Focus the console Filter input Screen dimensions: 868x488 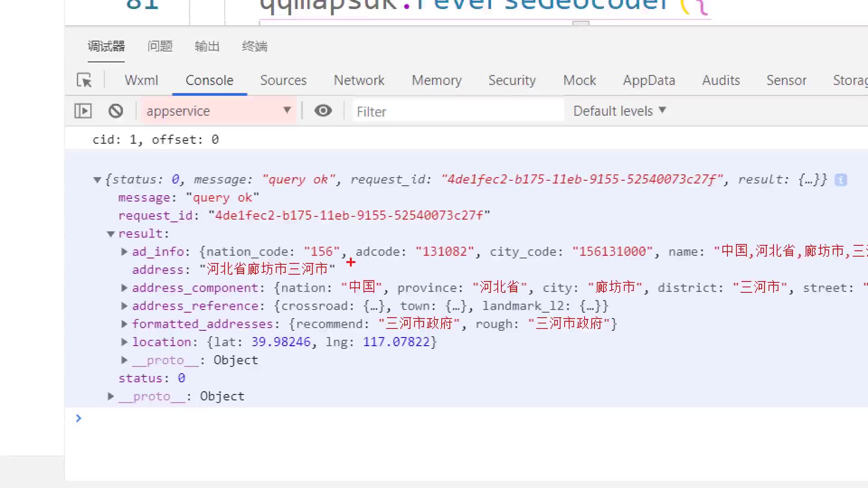click(458, 111)
